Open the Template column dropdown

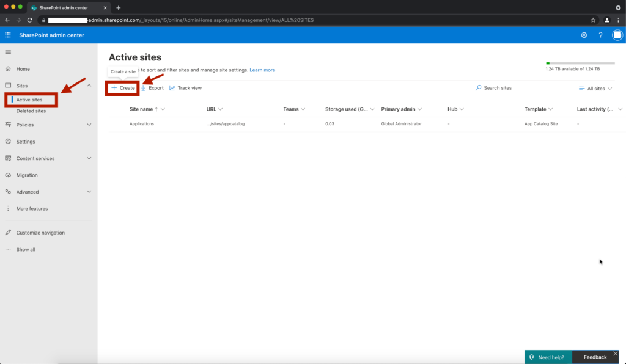coord(551,109)
